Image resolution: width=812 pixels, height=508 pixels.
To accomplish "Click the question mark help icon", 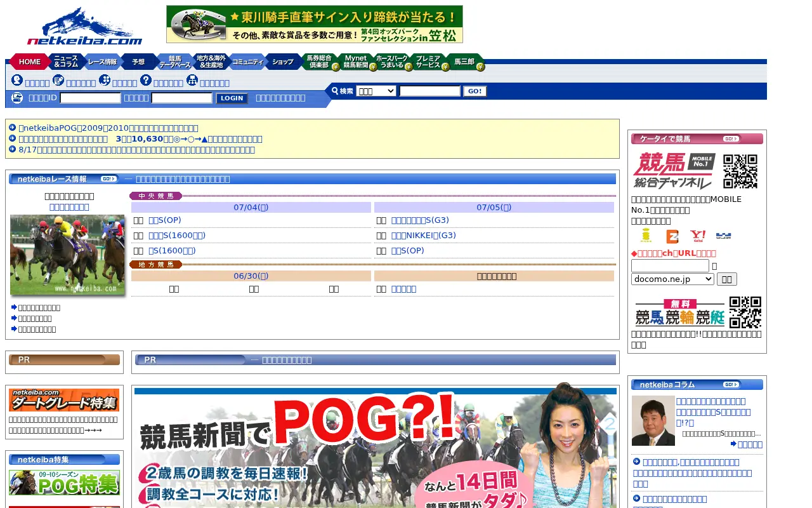I will (x=146, y=80).
